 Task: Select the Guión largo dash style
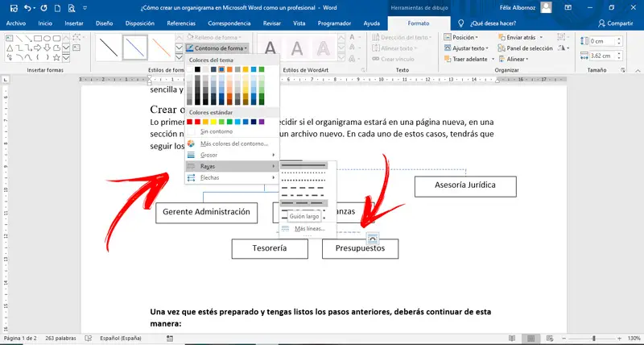click(304, 203)
